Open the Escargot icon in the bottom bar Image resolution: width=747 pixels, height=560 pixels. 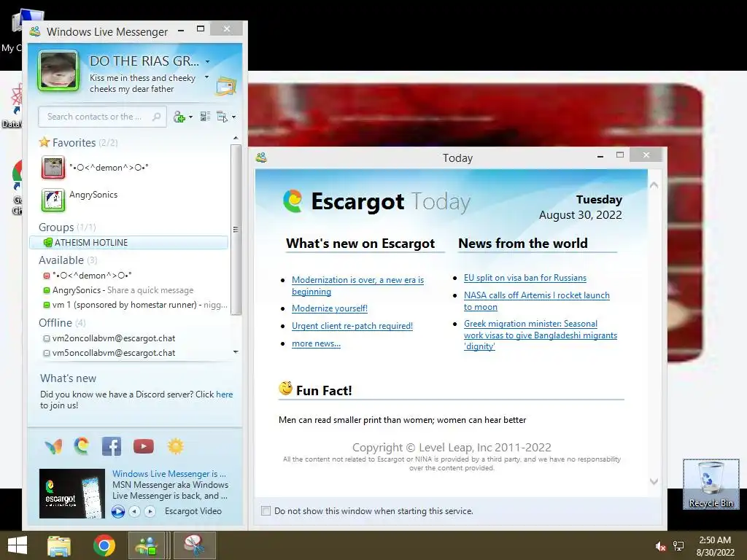[82, 446]
